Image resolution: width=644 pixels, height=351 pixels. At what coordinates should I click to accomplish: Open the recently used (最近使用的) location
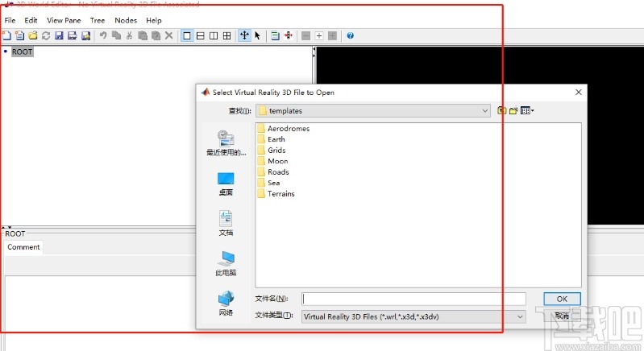[226, 143]
